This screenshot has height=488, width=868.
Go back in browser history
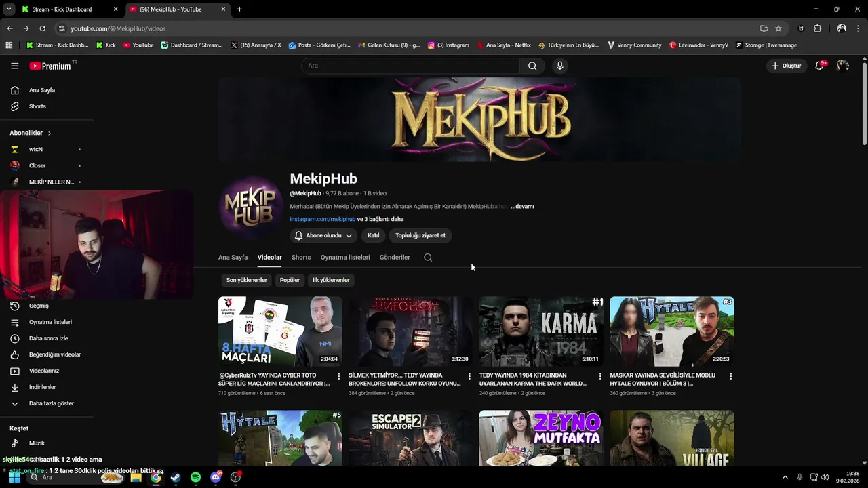9,28
